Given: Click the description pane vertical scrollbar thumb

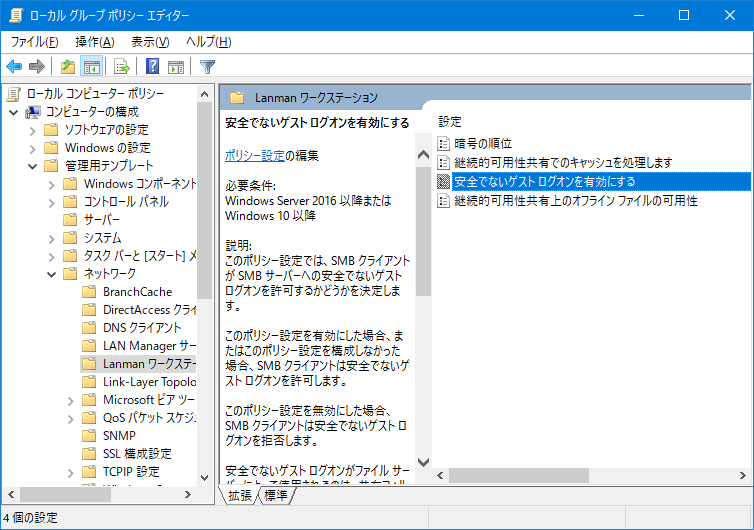Looking at the screenshot, I should pyautogui.click(x=423, y=231).
